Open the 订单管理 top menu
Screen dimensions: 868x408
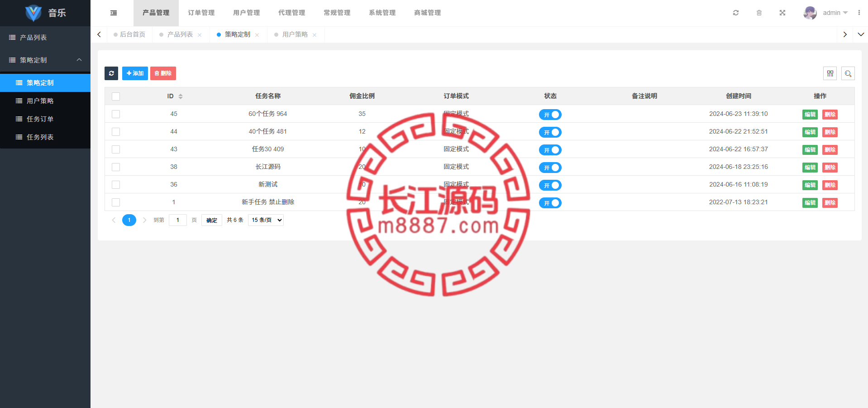201,13
